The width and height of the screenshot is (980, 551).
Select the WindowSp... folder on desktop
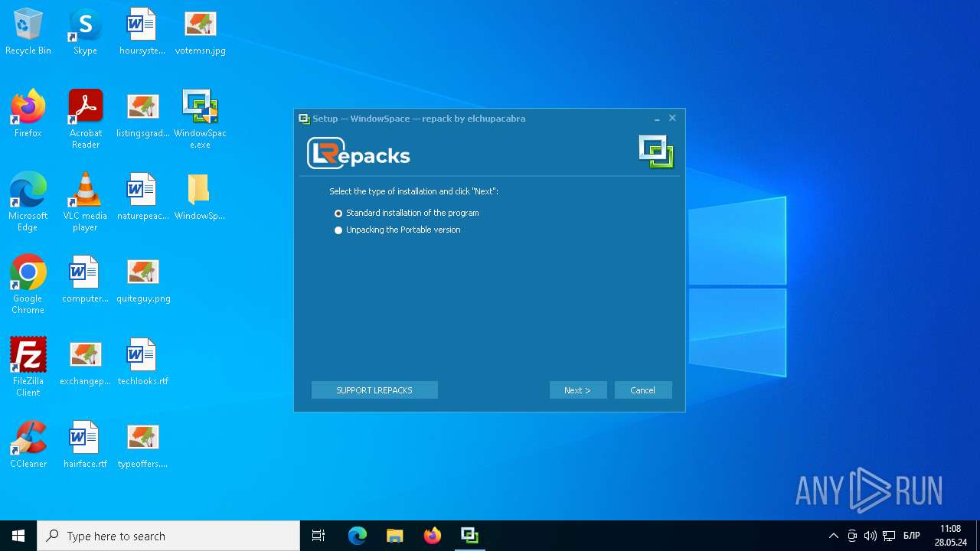coord(200,197)
